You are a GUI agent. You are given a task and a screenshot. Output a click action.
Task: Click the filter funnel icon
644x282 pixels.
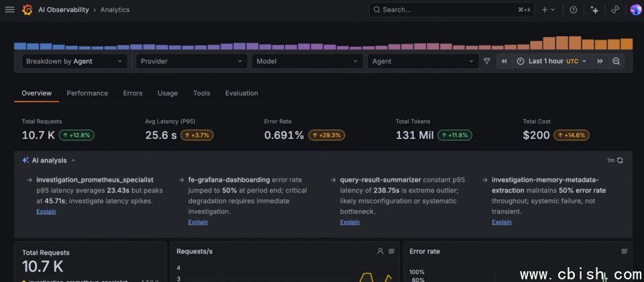pos(487,61)
